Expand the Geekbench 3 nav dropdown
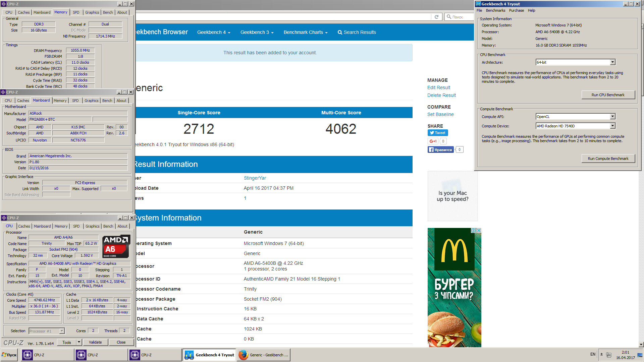Image resolution: width=644 pixels, height=362 pixels. (257, 32)
